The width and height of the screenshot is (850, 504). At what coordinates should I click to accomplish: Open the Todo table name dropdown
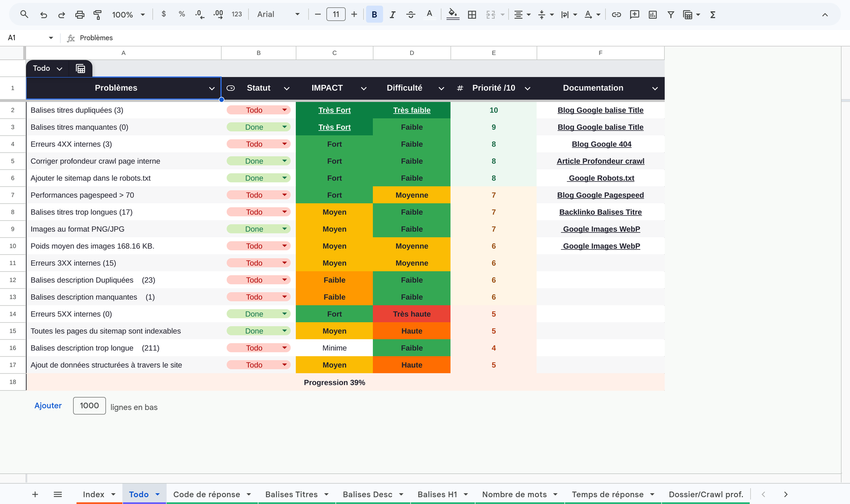pyautogui.click(x=59, y=69)
